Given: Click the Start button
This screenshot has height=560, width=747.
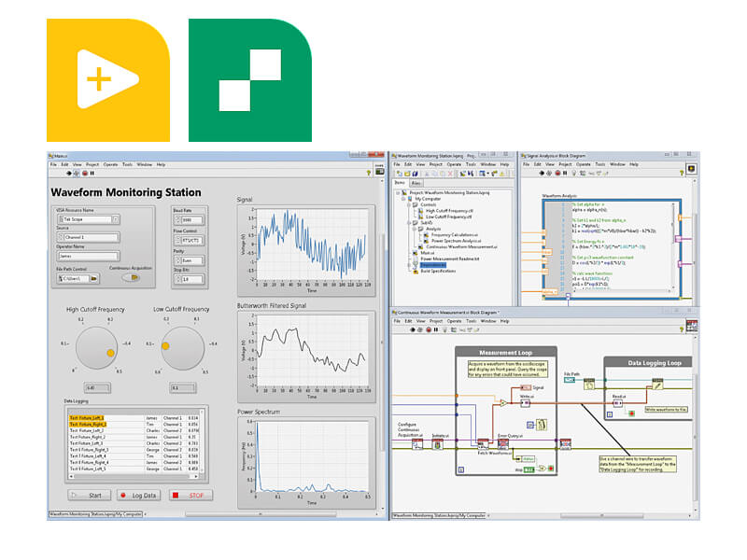Looking at the screenshot, I should point(89,496).
